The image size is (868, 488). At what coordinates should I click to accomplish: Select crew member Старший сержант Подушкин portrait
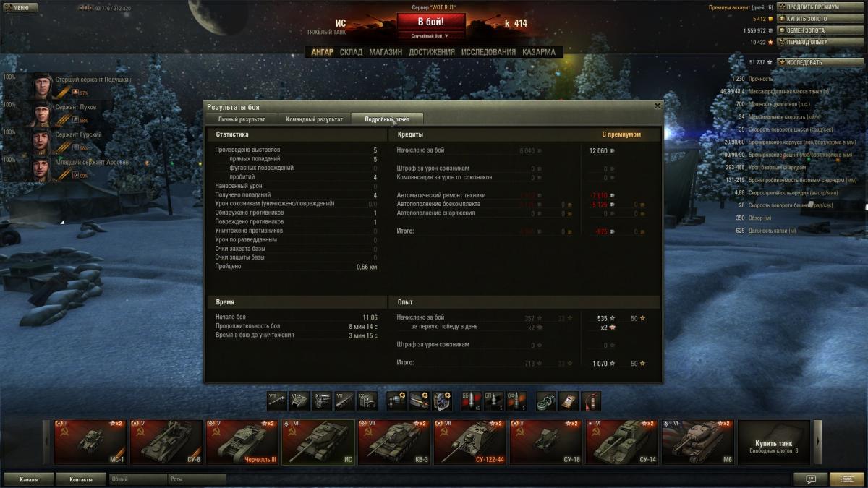pos(42,86)
